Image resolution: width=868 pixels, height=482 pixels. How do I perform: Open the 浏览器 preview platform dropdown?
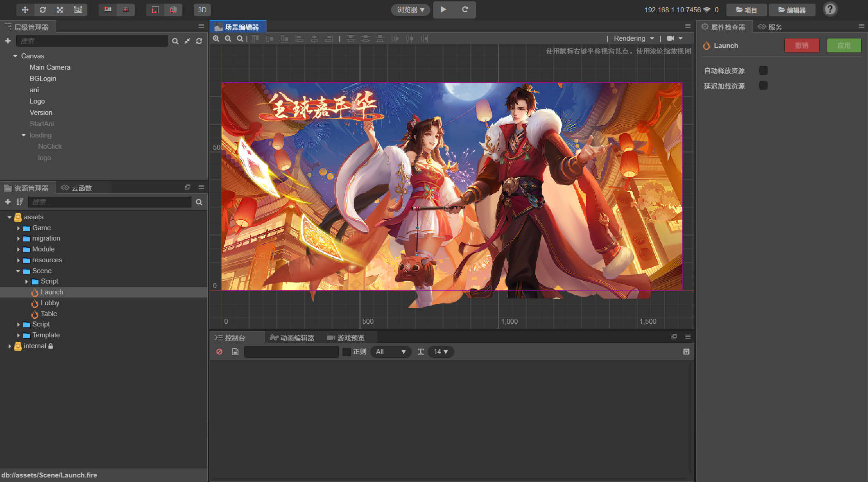pyautogui.click(x=410, y=9)
